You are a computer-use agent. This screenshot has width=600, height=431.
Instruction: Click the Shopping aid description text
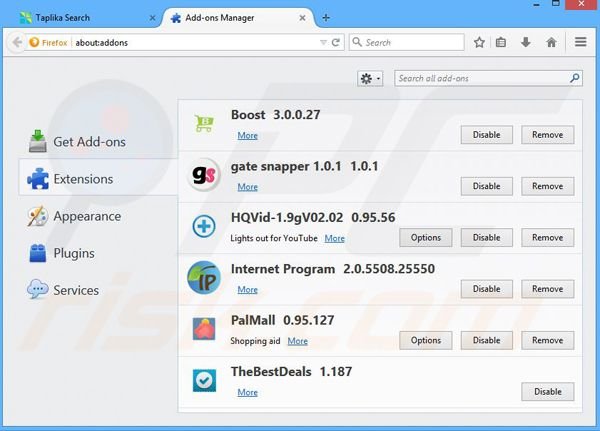[x=255, y=341]
